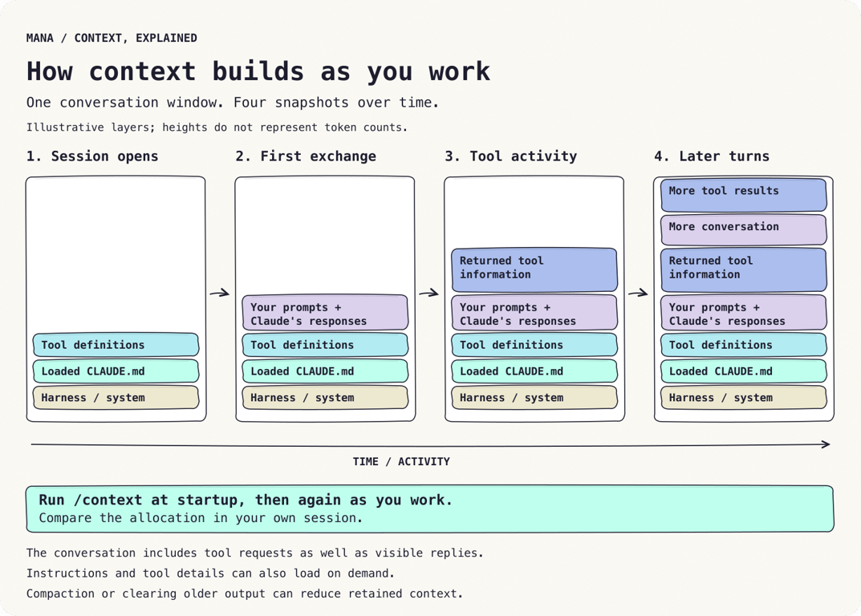Select the More conversation block
861x616 pixels.
coord(744,229)
